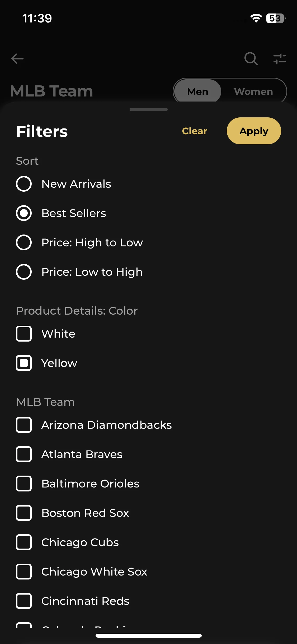The image size is (297, 644).
Task: Switch to the Men tab
Action: coord(197,91)
